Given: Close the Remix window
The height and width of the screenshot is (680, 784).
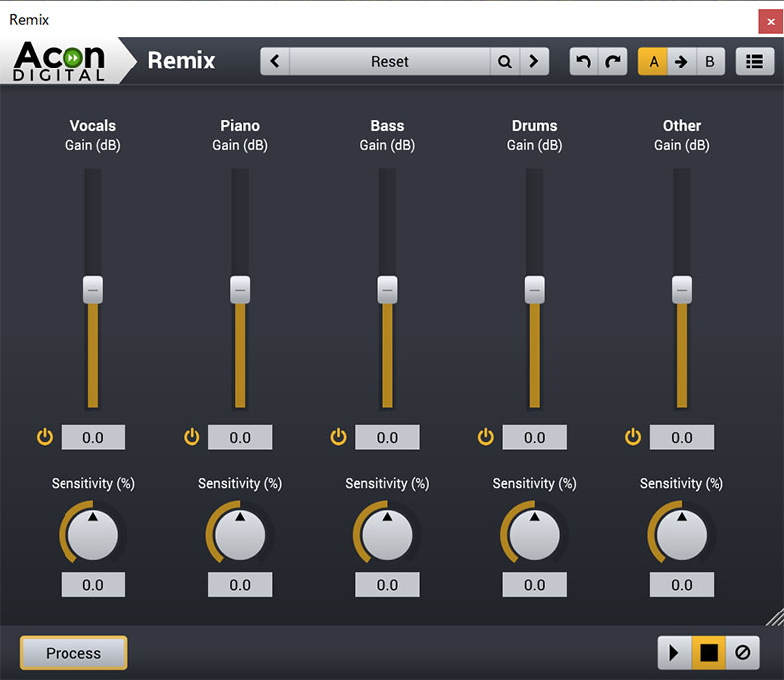Looking at the screenshot, I should pyautogui.click(x=770, y=22).
